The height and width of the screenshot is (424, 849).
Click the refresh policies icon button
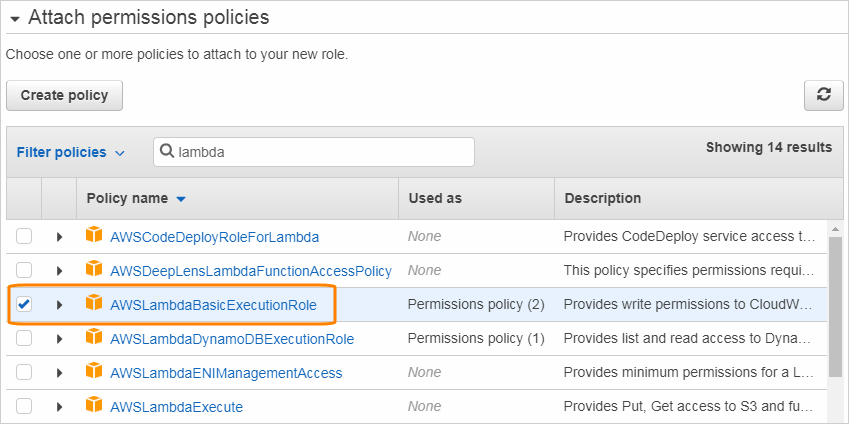click(x=823, y=95)
